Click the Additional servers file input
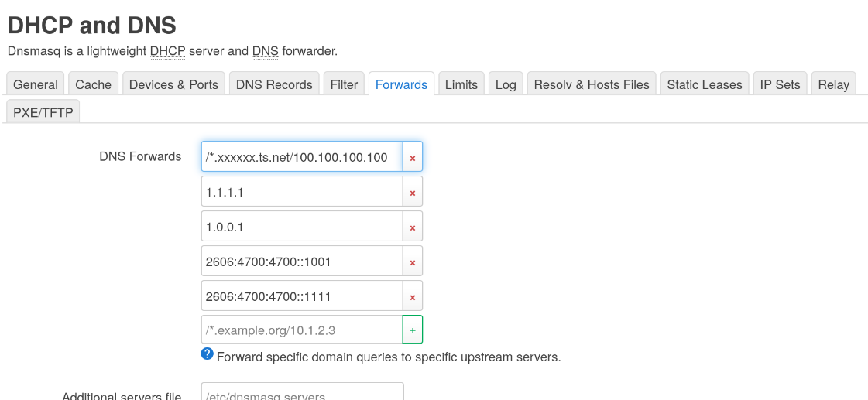The image size is (868, 400). tap(302, 391)
